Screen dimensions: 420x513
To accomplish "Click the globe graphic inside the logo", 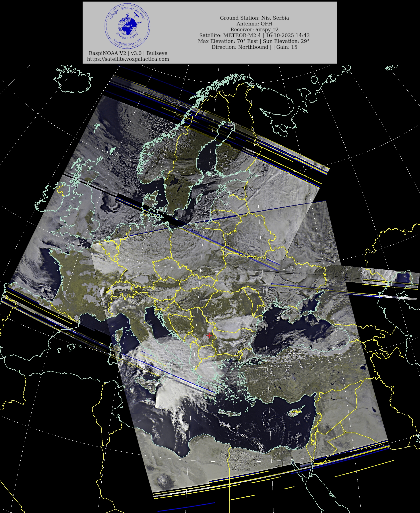I will 128,26.
